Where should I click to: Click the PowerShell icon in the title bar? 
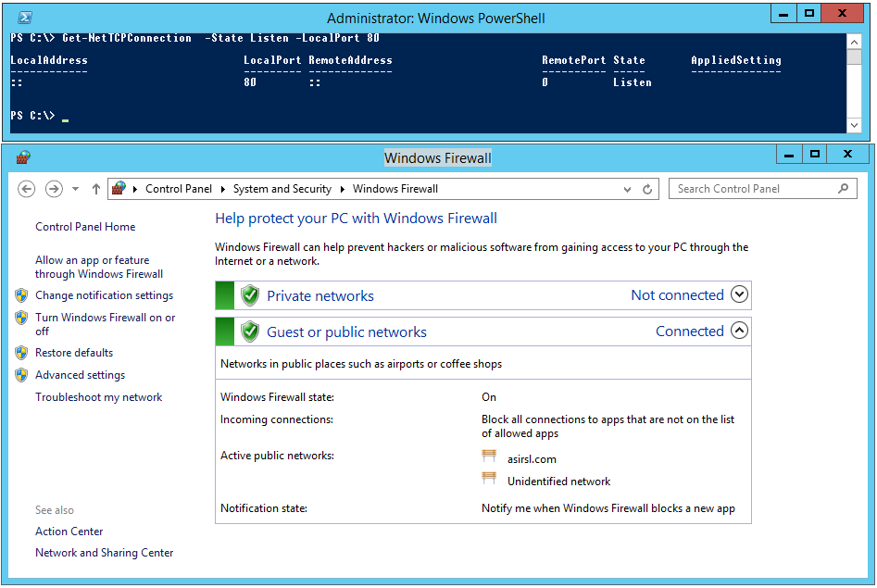pyautogui.click(x=25, y=18)
